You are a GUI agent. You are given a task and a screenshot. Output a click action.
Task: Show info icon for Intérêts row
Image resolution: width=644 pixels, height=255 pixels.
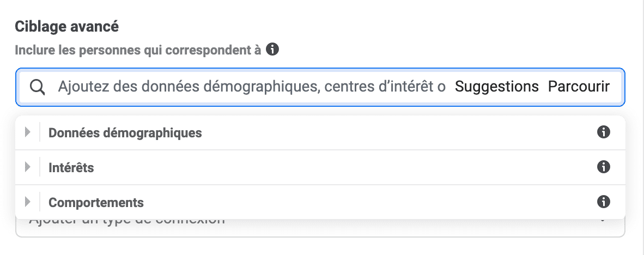(603, 167)
